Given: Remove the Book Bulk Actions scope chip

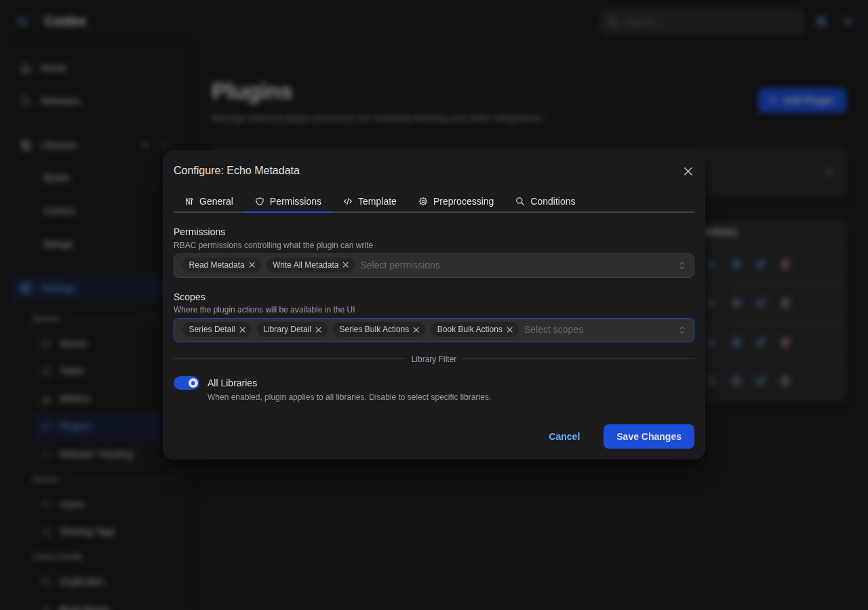Looking at the screenshot, I should pyautogui.click(x=510, y=330).
